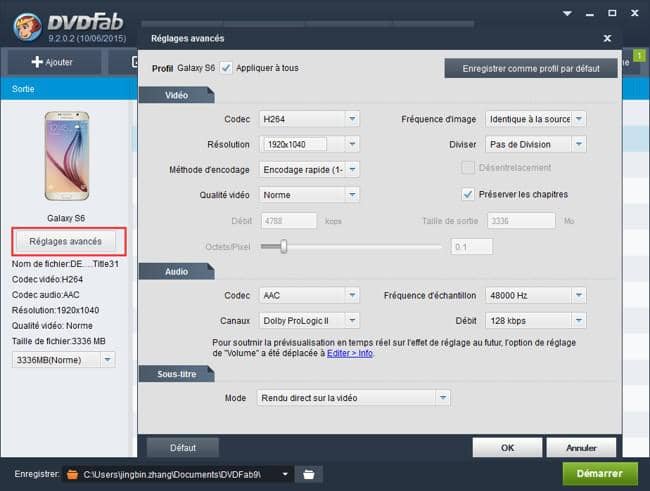Click the Résolution:1920x1040 info line

click(55, 310)
